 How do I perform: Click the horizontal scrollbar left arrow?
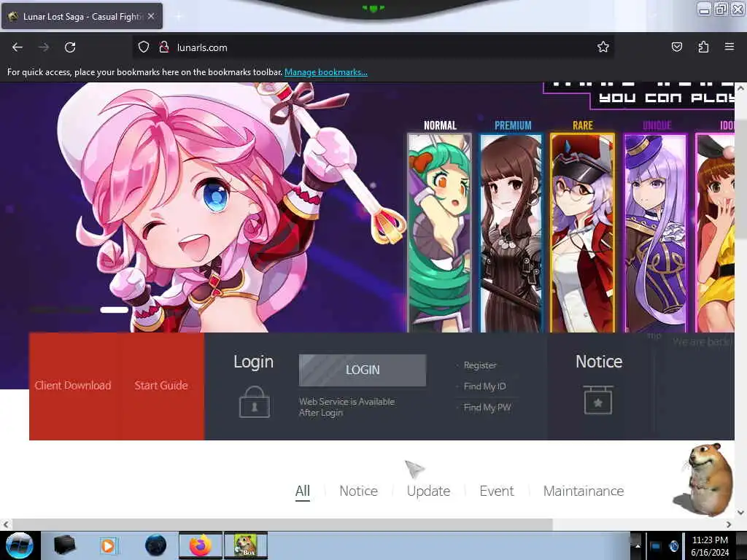[x=6, y=524]
